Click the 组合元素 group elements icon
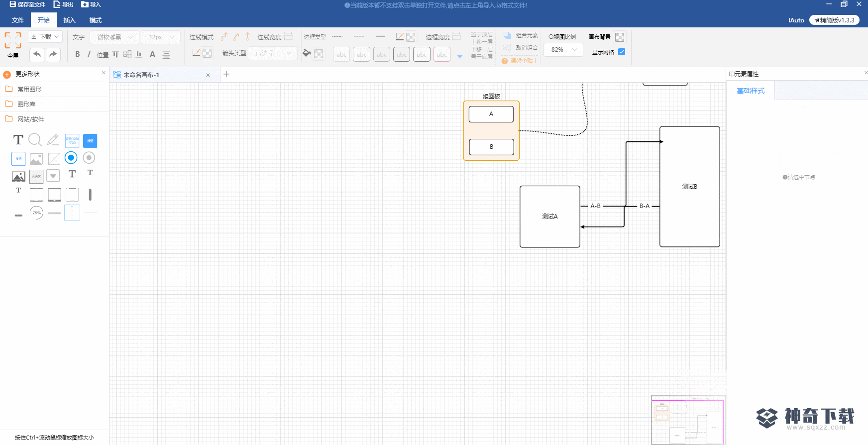 point(507,35)
